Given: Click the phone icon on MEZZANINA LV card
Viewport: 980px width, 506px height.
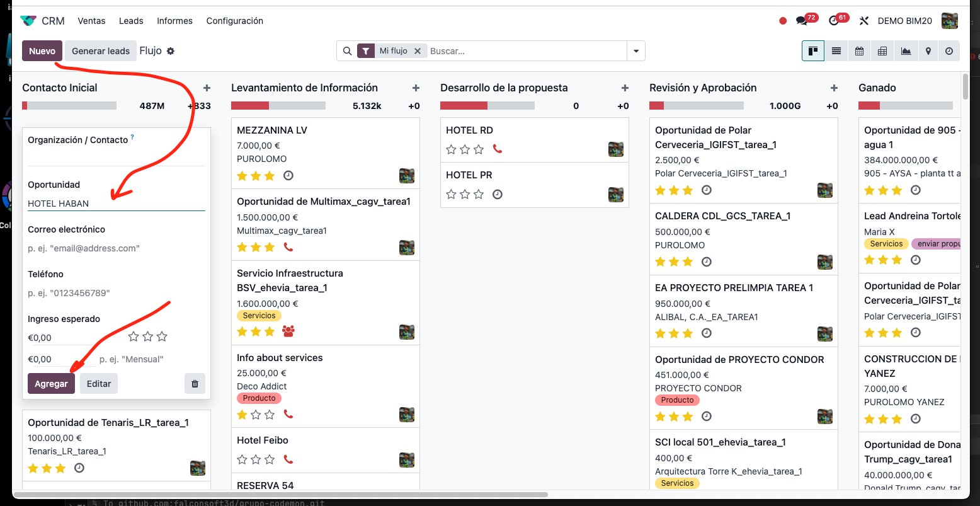Looking at the screenshot, I should coord(288,176).
